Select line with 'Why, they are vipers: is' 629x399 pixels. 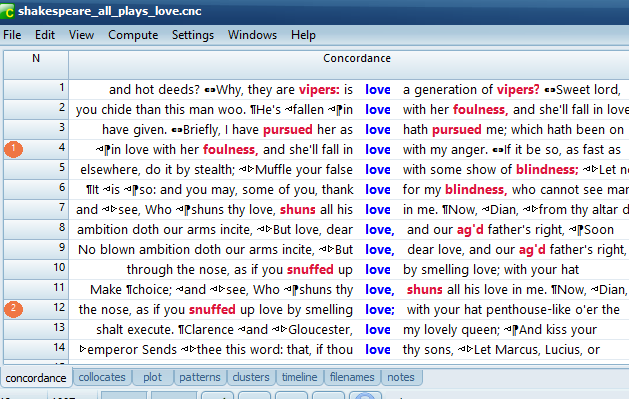click(349, 89)
